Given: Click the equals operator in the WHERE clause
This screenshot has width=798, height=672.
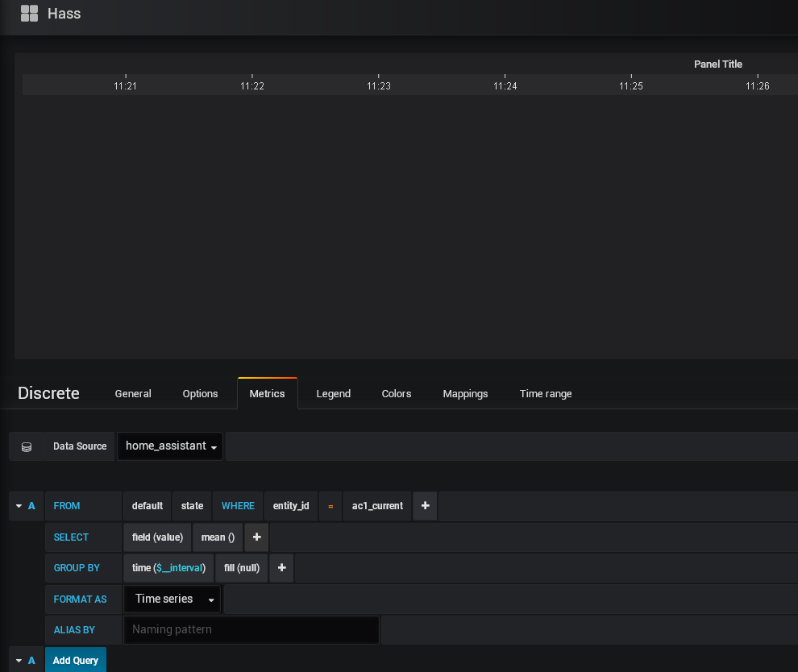Looking at the screenshot, I should [x=330, y=506].
